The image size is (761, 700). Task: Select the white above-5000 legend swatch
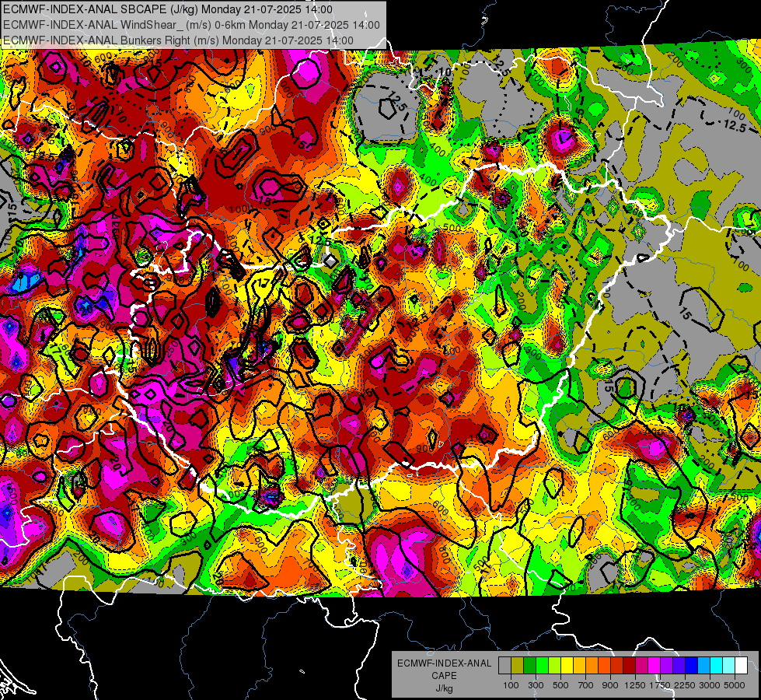(x=741, y=666)
